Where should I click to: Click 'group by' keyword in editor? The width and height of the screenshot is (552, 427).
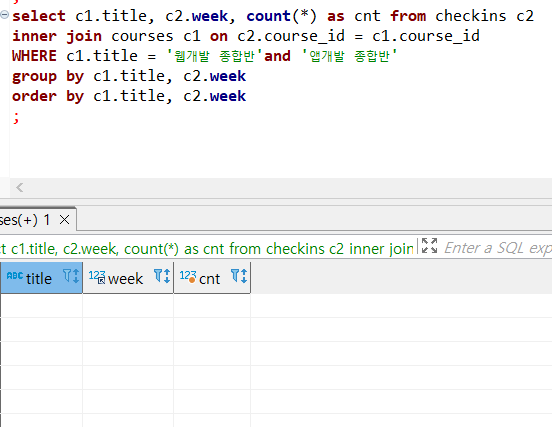pos(48,76)
